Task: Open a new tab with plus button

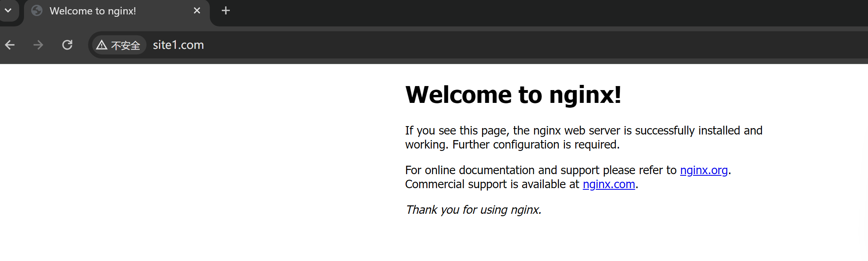Action: [x=226, y=11]
